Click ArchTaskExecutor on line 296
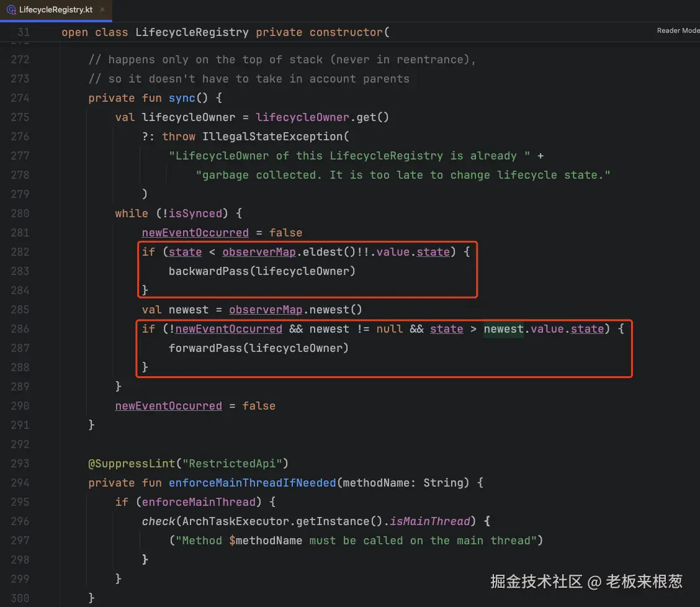Viewport: 700px width, 607px height. pyautogui.click(x=235, y=521)
